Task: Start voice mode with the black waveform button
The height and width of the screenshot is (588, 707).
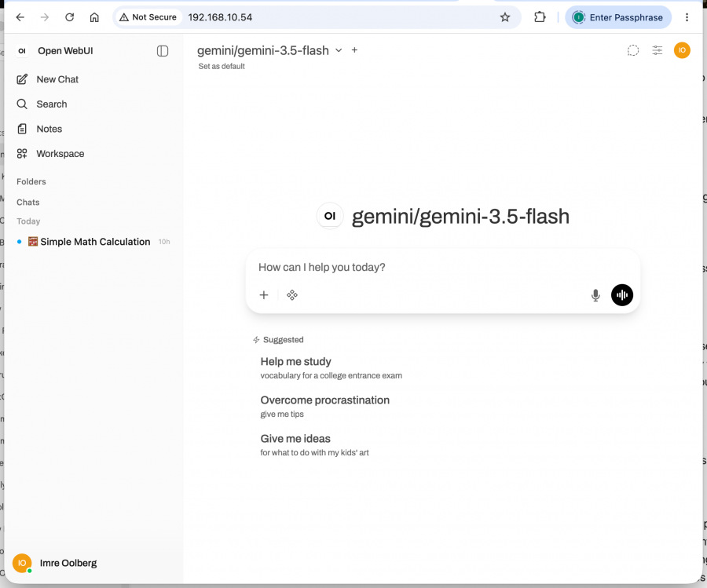Action: pyautogui.click(x=622, y=295)
